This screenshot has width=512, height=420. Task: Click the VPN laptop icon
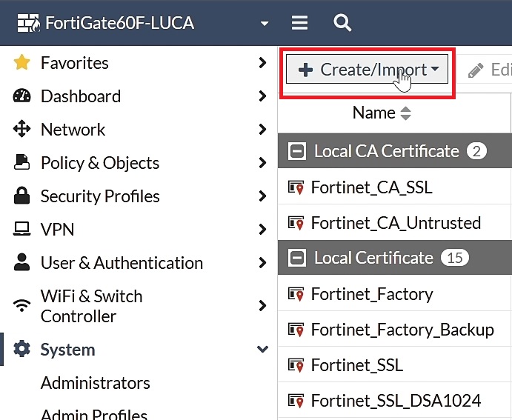click(x=22, y=229)
